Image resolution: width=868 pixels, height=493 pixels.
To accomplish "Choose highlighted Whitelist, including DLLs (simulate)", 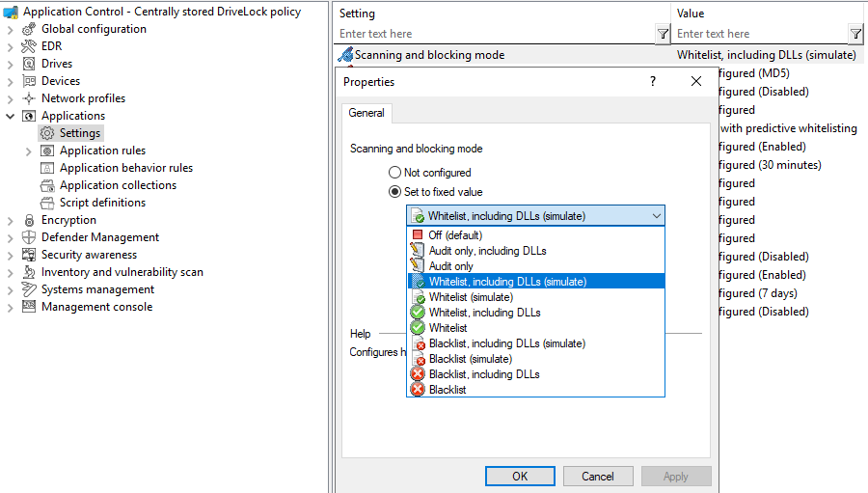I will pyautogui.click(x=536, y=282).
